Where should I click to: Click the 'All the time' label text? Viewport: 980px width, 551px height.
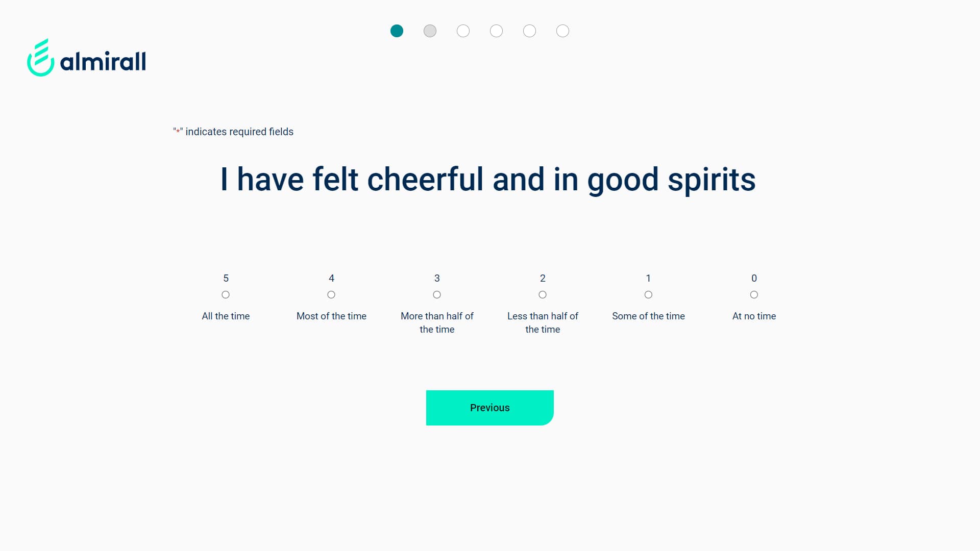[226, 316]
